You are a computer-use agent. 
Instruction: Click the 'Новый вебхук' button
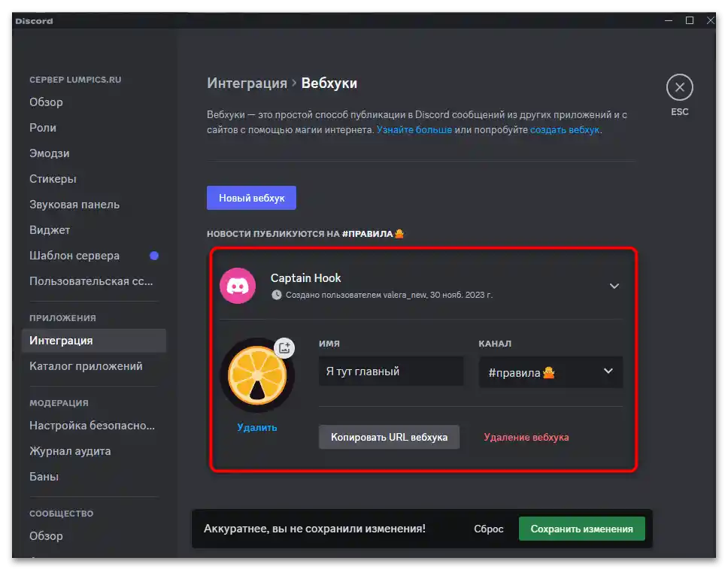pyautogui.click(x=251, y=198)
